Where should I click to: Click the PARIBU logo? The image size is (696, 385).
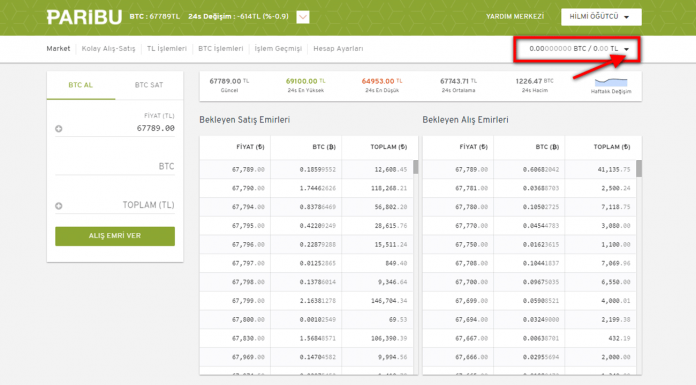coord(84,17)
